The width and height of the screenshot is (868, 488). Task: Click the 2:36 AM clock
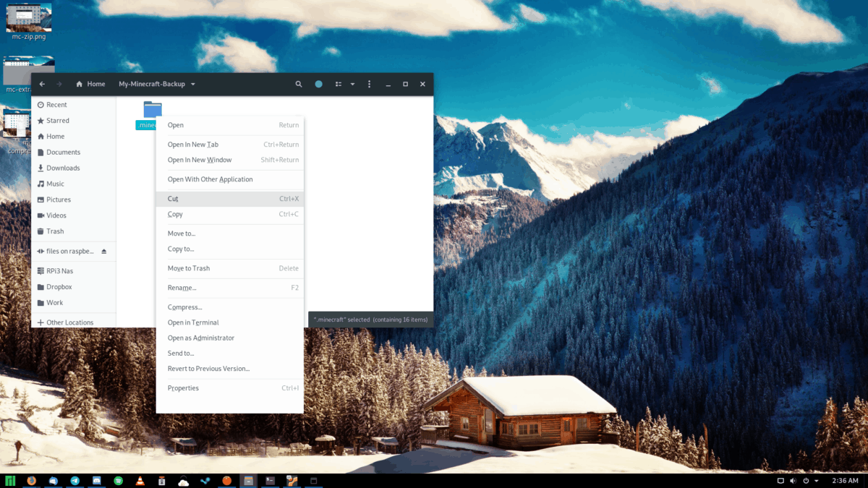click(845, 481)
